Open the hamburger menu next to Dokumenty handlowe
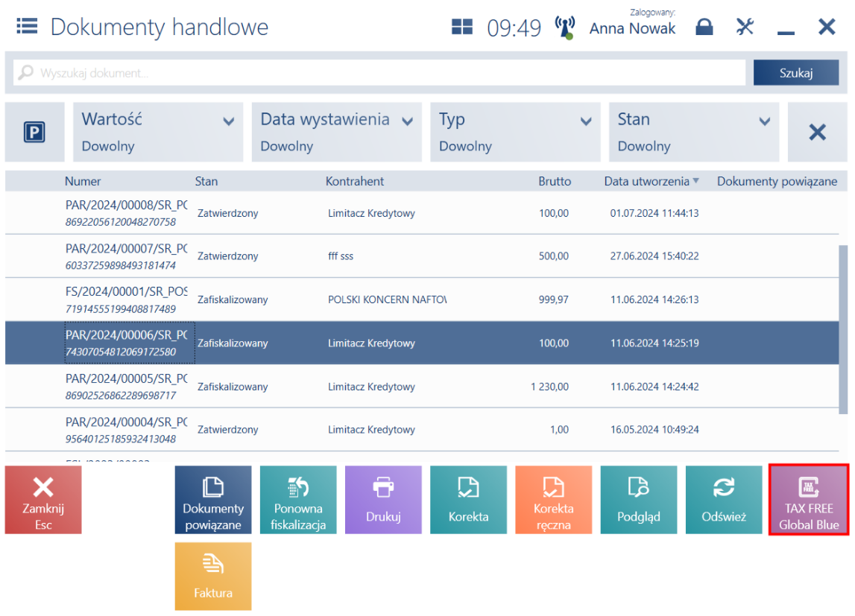The width and height of the screenshot is (855, 616). tap(27, 26)
